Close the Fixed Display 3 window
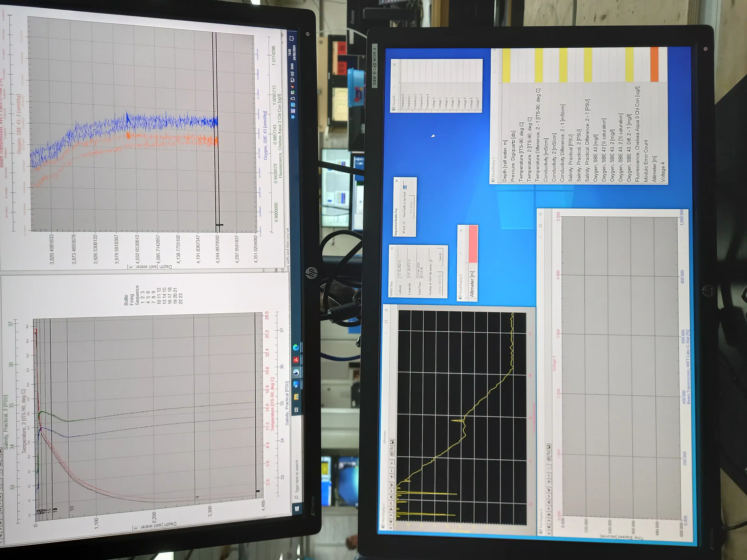The image size is (747, 560). pyautogui.click(x=461, y=231)
